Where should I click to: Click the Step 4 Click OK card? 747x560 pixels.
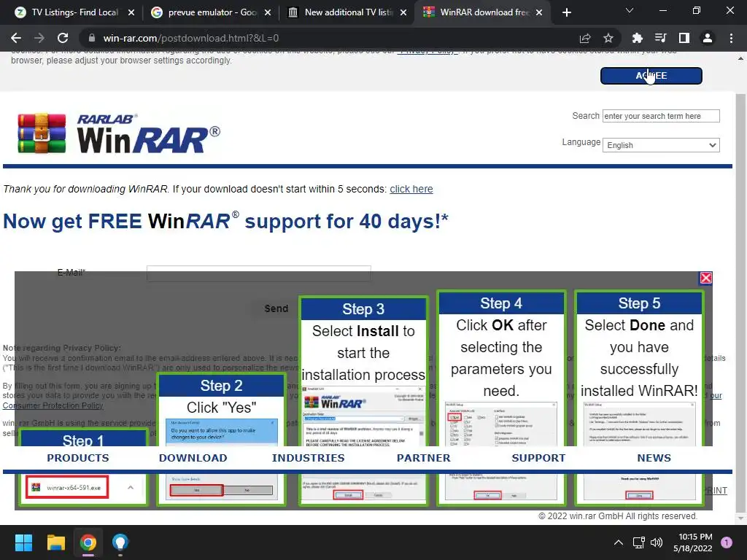tap(501, 397)
